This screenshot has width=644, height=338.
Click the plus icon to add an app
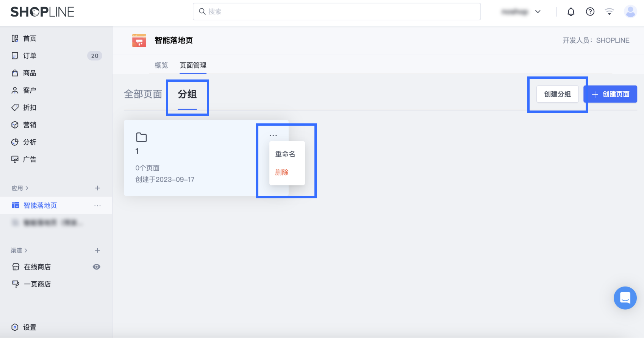pos(97,188)
